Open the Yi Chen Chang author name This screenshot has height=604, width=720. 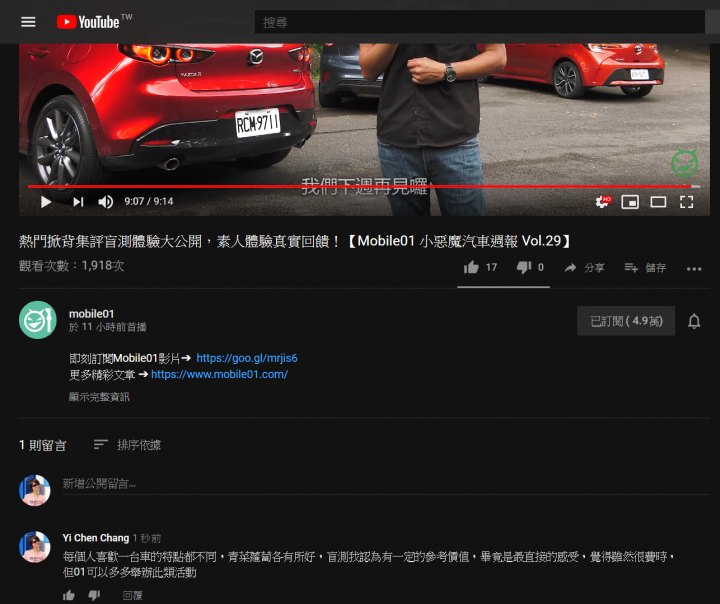96,538
